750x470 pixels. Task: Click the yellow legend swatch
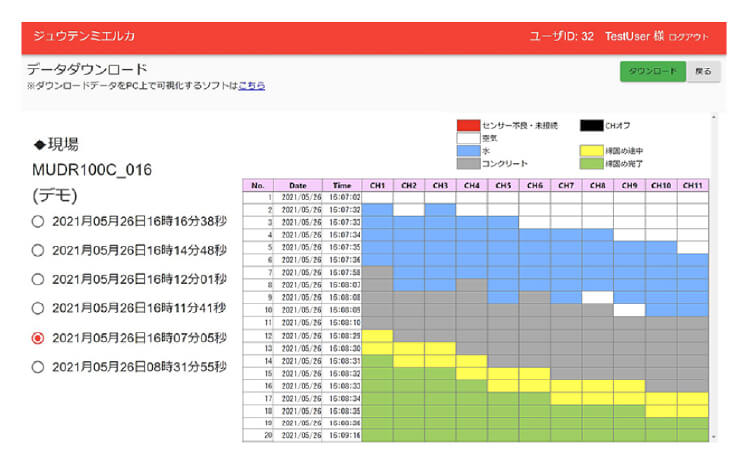[x=592, y=151]
